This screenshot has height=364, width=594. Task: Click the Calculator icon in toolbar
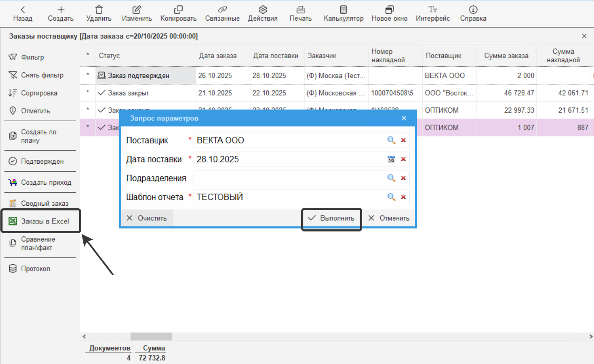[x=343, y=10]
